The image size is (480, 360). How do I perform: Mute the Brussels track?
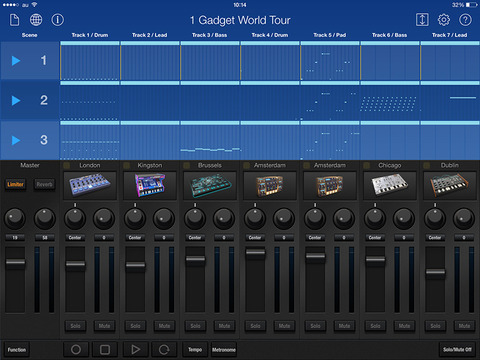224,326
